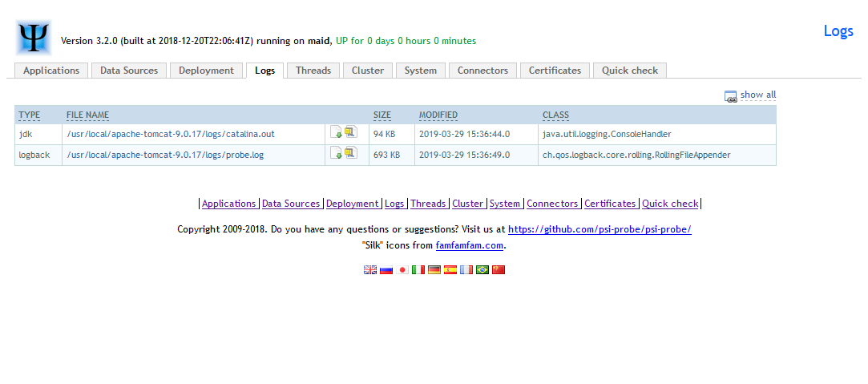This screenshot has height=384, width=868.
Task: Switch to the Threads tab
Action: click(313, 71)
